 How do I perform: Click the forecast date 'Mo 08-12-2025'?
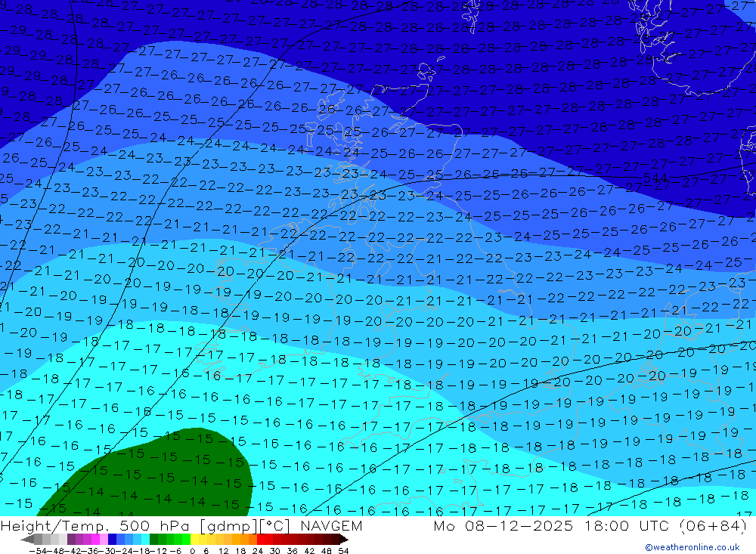click(x=503, y=526)
